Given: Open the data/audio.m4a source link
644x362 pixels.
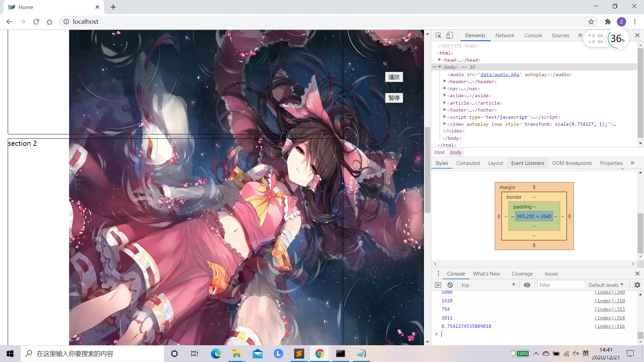Looking at the screenshot, I should (500, 74).
